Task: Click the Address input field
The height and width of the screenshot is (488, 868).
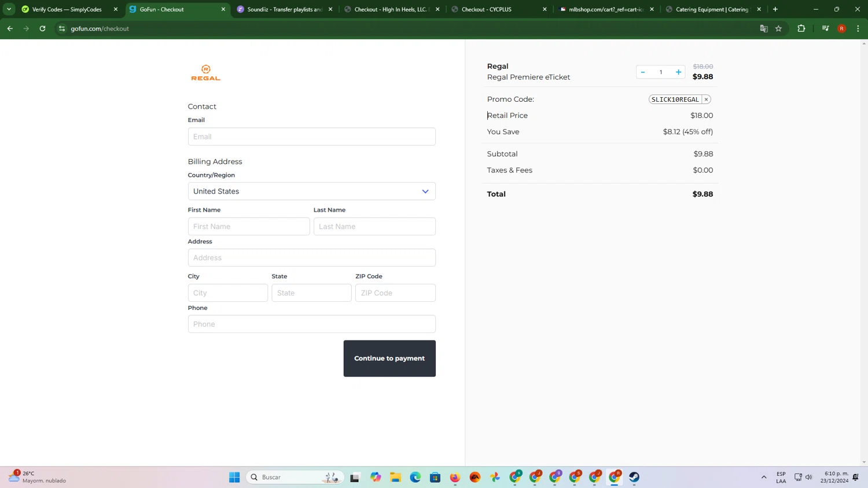Action: [x=311, y=258]
